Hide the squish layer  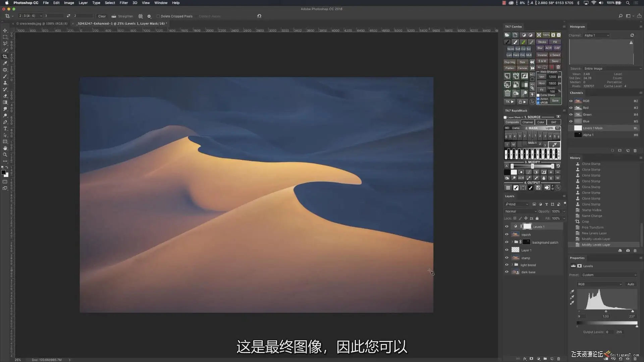(507, 234)
